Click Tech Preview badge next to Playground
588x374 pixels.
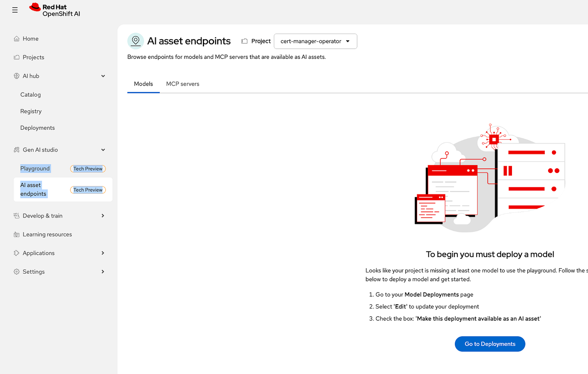click(88, 169)
